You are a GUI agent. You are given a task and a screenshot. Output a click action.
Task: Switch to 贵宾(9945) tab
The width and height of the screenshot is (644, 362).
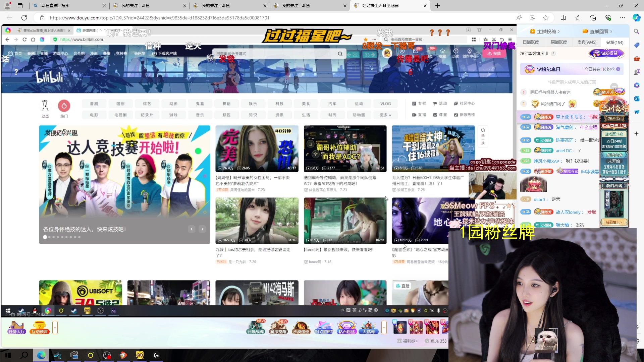click(x=587, y=42)
